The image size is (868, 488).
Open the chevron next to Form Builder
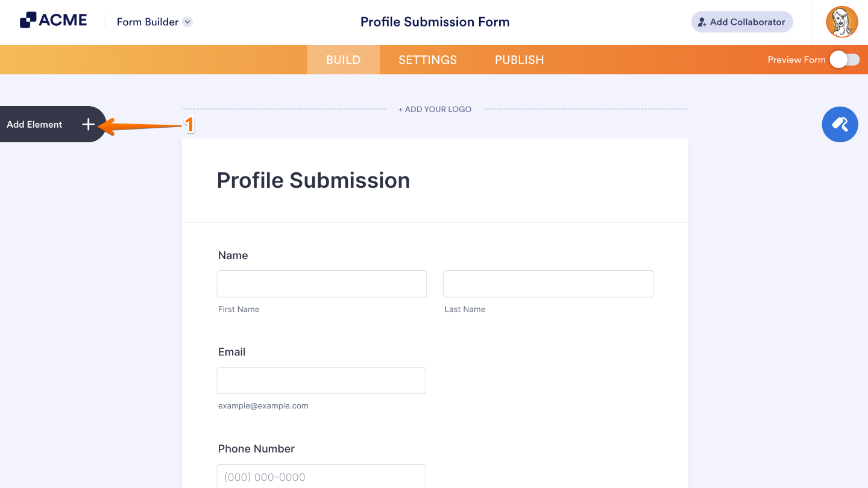187,22
